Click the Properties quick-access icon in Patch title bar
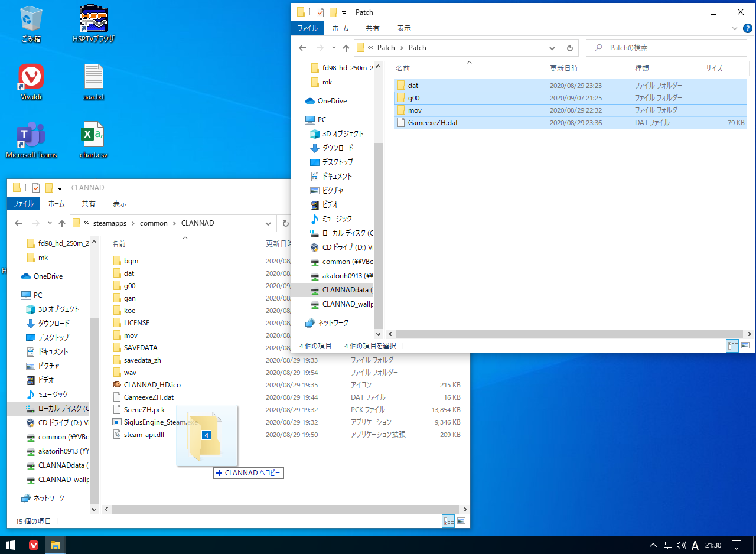756x554 pixels. [320, 12]
